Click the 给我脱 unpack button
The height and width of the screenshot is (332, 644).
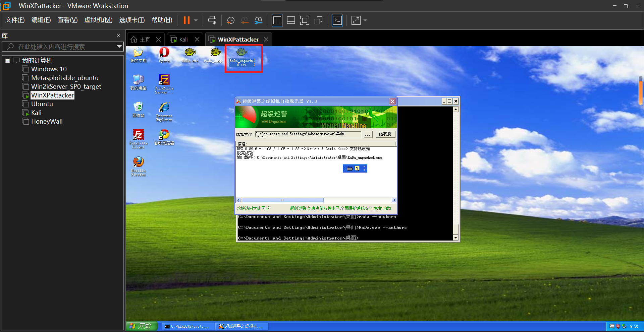click(385, 134)
